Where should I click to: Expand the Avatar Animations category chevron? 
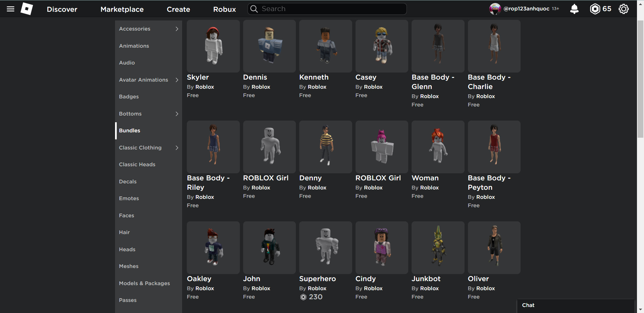pyautogui.click(x=177, y=80)
